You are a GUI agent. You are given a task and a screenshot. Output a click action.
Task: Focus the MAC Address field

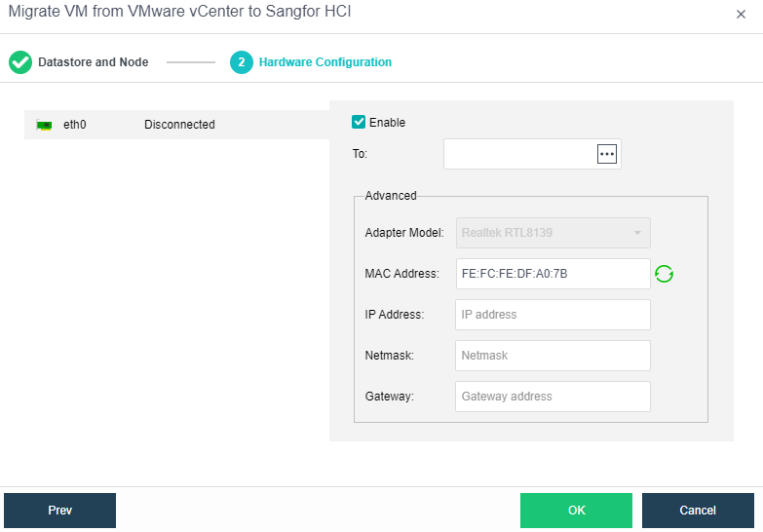pyautogui.click(x=552, y=274)
